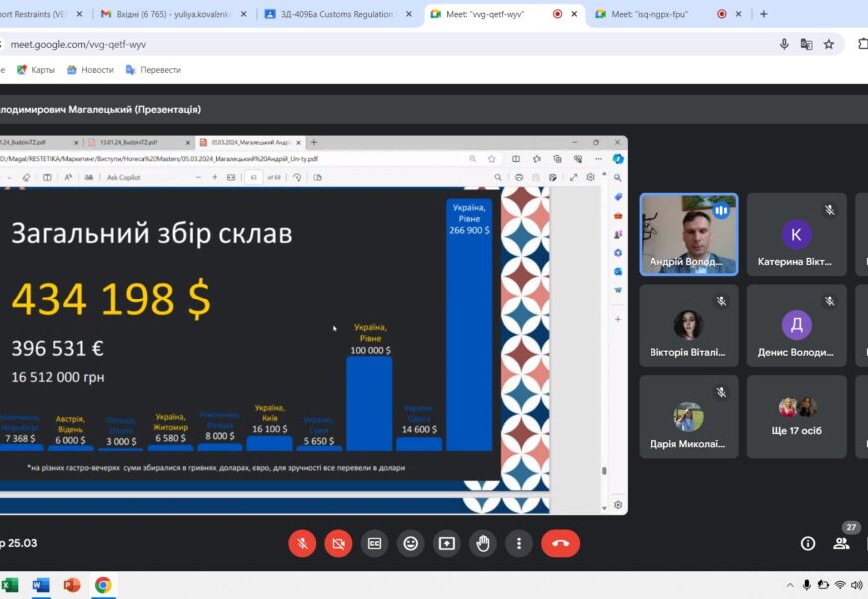Viewport: 868px width, 599px height.
Task: Open new browser tab
Action: (763, 14)
